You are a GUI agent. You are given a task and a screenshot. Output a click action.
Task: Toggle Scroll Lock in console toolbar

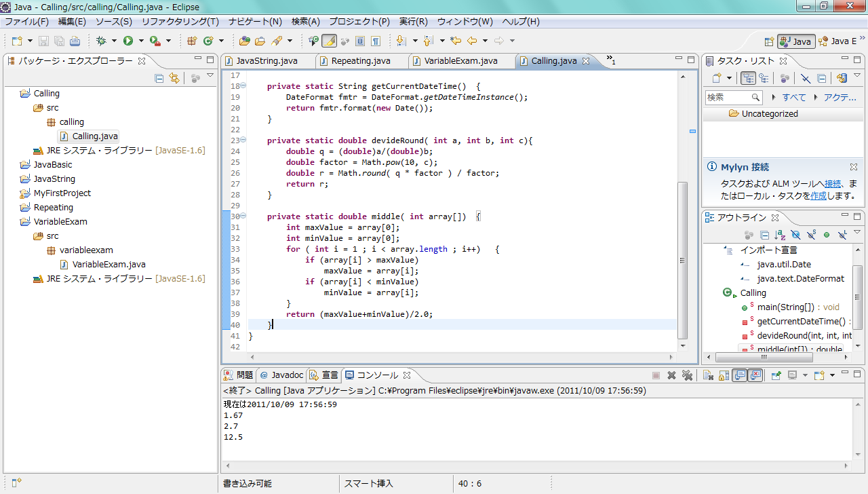pos(724,375)
